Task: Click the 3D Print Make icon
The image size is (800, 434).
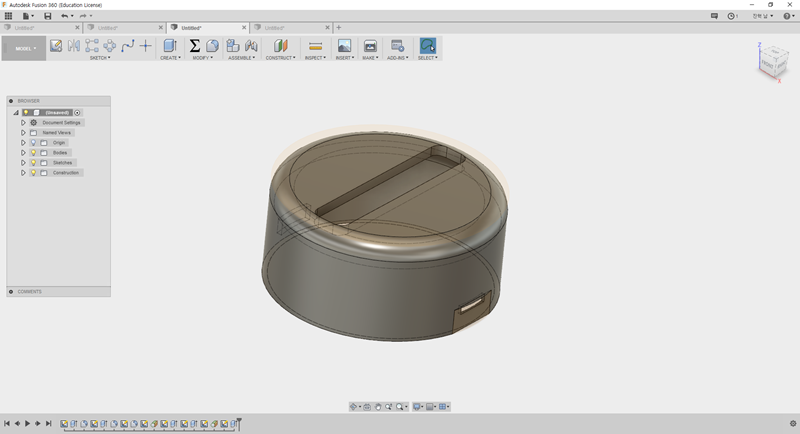Action: point(370,46)
